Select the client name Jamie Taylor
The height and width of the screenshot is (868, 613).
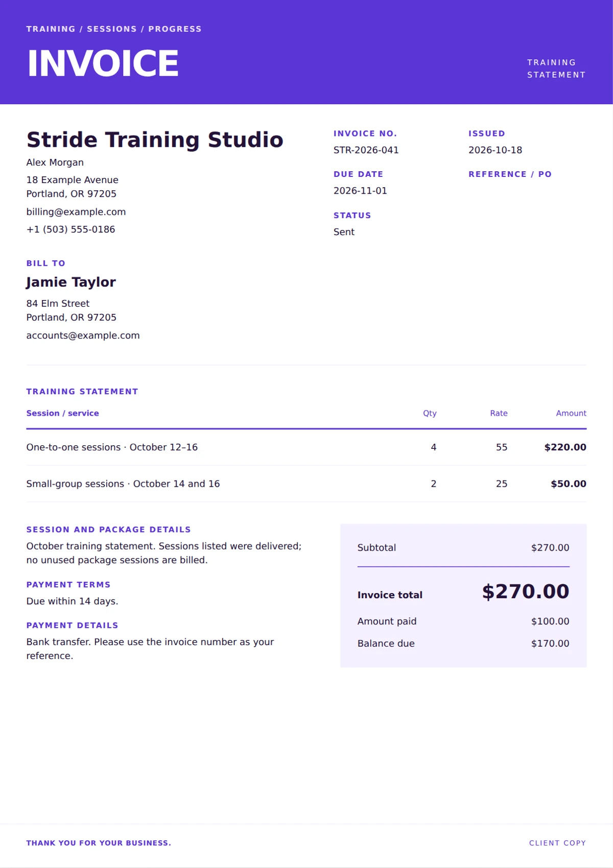point(71,282)
